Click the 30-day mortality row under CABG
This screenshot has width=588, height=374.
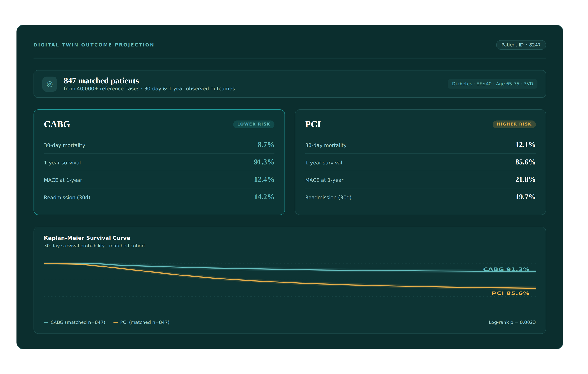(159, 145)
